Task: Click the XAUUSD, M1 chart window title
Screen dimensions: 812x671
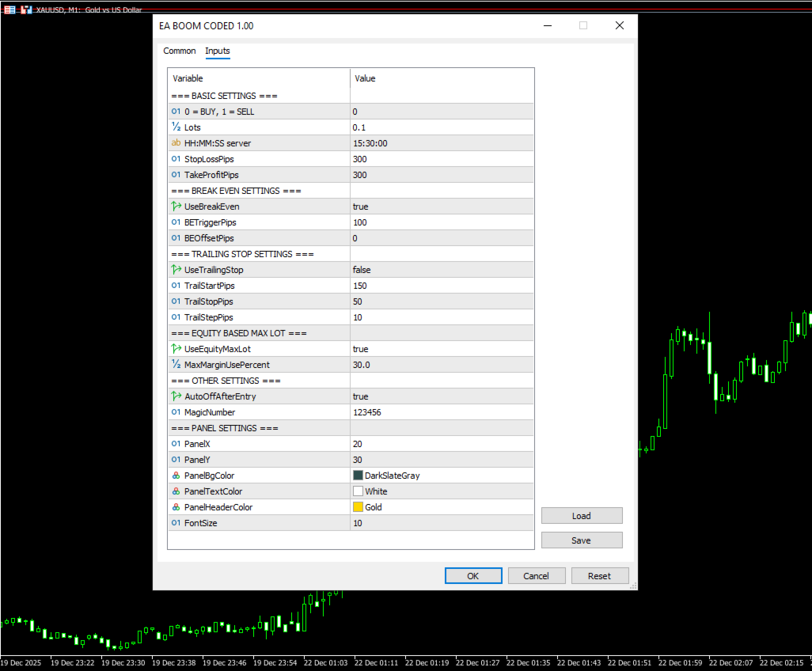Action: (x=89, y=9)
